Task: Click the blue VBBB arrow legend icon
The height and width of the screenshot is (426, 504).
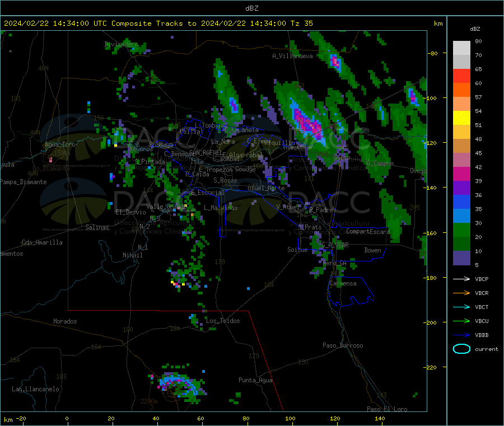Action: click(461, 335)
